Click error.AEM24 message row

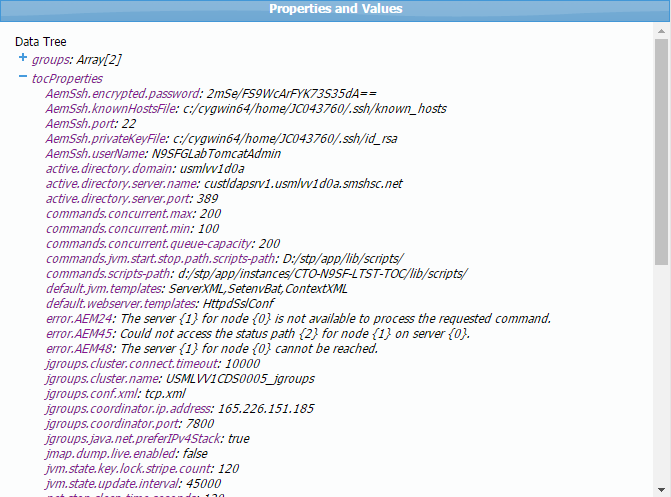pos(298,318)
